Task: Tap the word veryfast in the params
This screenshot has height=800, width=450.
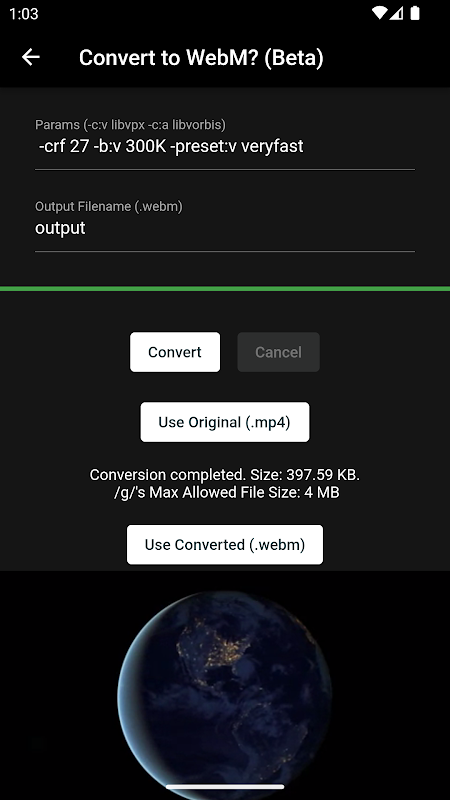Action: (x=272, y=146)
